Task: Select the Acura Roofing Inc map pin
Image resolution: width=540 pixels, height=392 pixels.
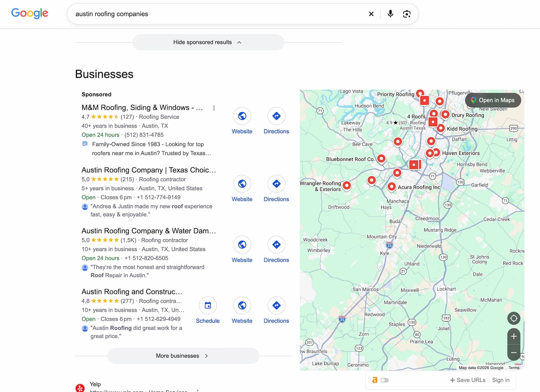Action: point(392,187)
